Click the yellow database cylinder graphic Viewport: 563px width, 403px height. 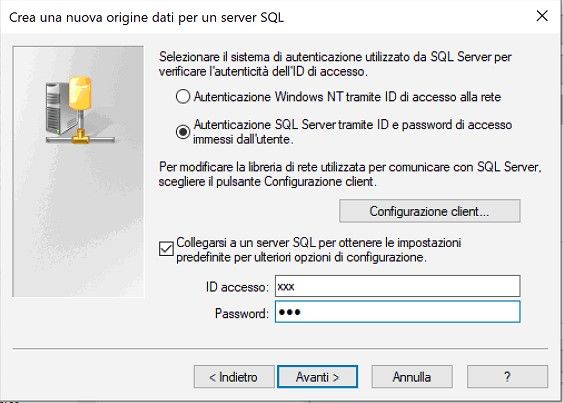(80, 93)
